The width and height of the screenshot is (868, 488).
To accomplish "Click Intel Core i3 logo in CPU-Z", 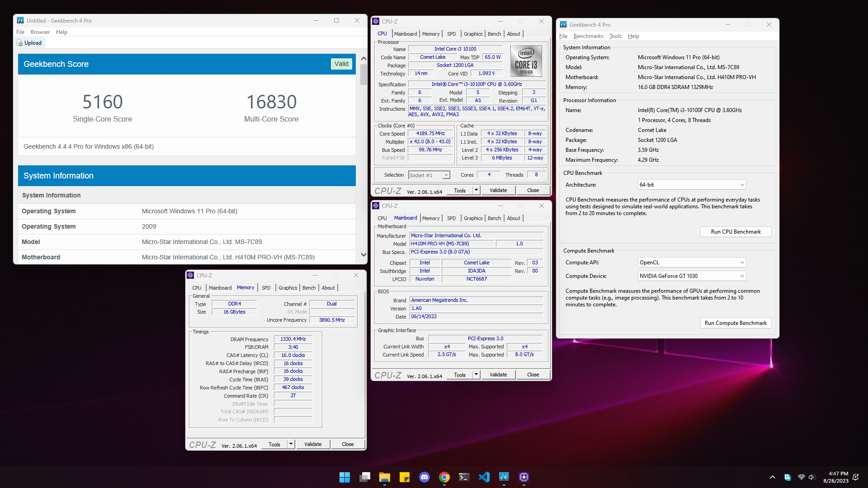I will pos(526,61).
